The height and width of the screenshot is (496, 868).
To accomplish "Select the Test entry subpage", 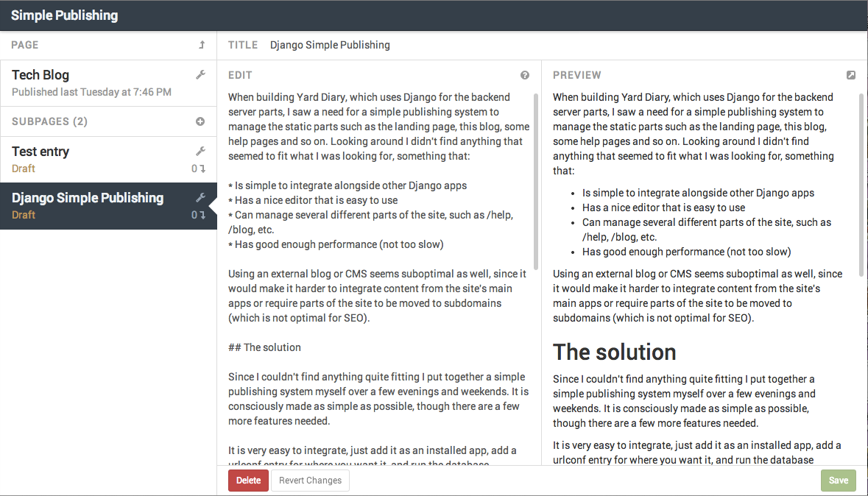I will click(108, 160).
